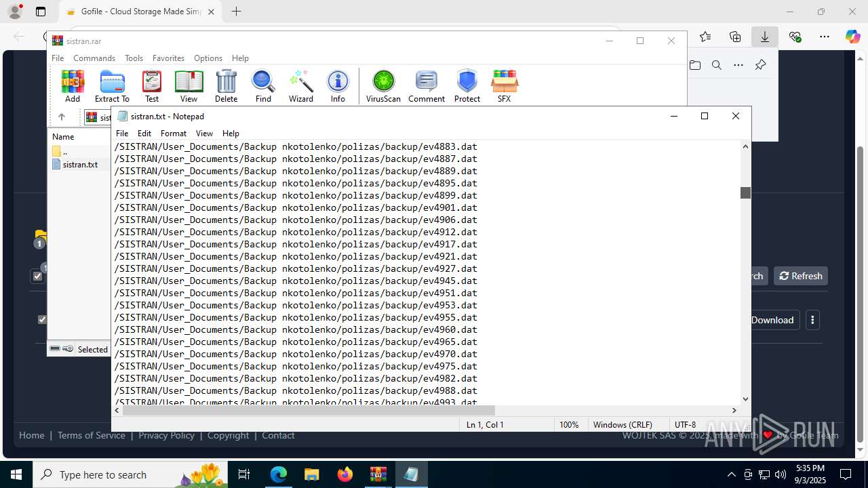Click the Protect shield icon
The image size is (868, 488).
[467, 86]
